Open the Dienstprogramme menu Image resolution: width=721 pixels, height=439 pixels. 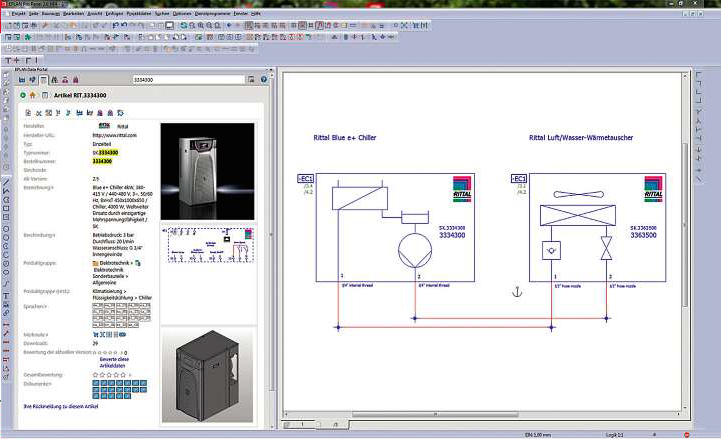click(212, 14)
